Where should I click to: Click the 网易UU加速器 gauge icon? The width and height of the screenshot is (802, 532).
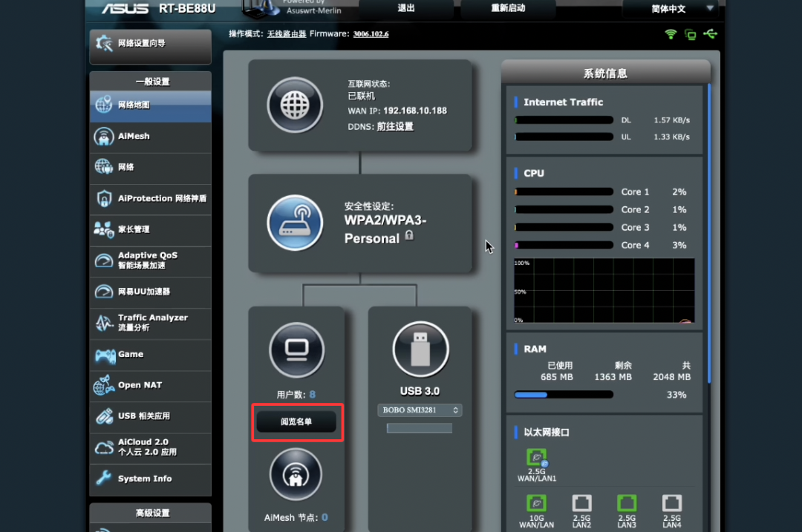[x=104, y=292]
